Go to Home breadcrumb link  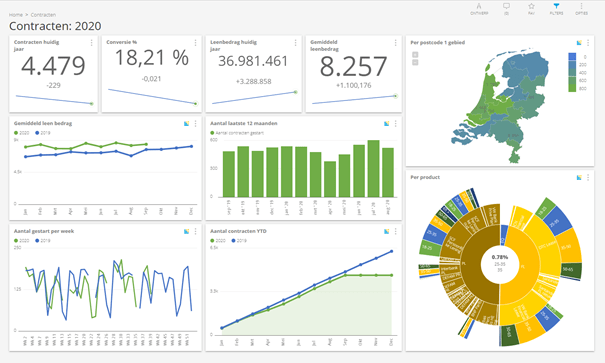(16, 15)
